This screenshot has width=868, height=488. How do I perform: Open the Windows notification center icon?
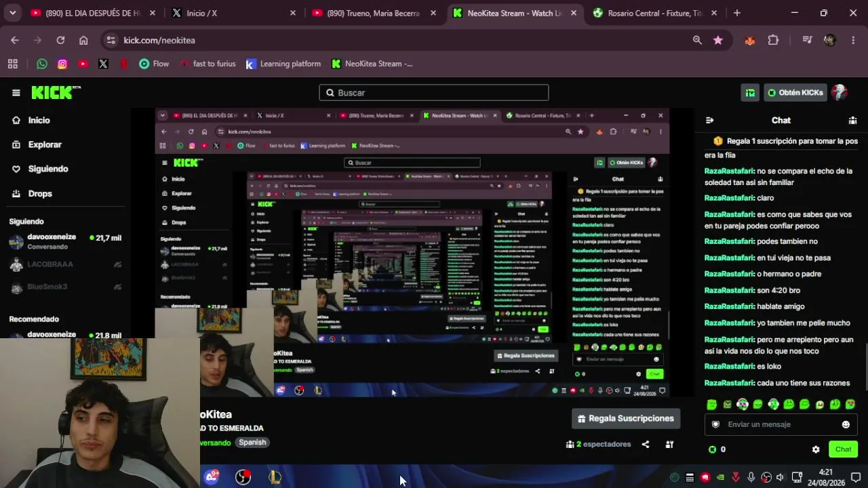[x=856, y=477]
